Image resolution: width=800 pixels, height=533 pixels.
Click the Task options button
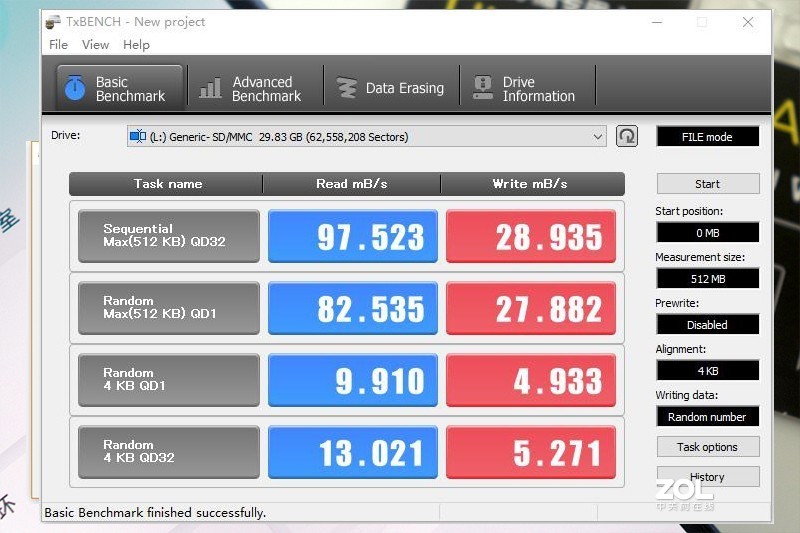pos(708,447)
